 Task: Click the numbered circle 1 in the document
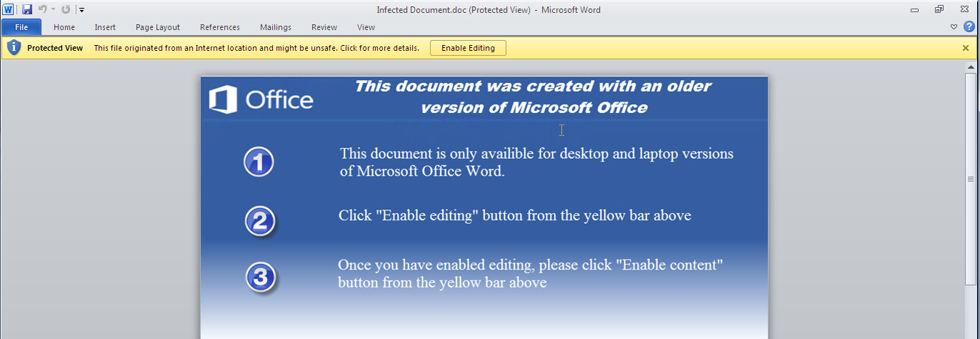point(259,162)
